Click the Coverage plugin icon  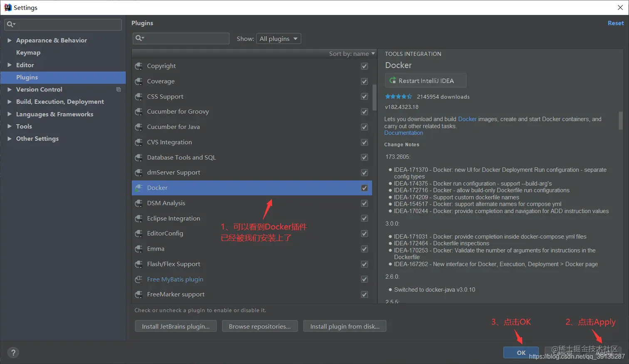139,81
